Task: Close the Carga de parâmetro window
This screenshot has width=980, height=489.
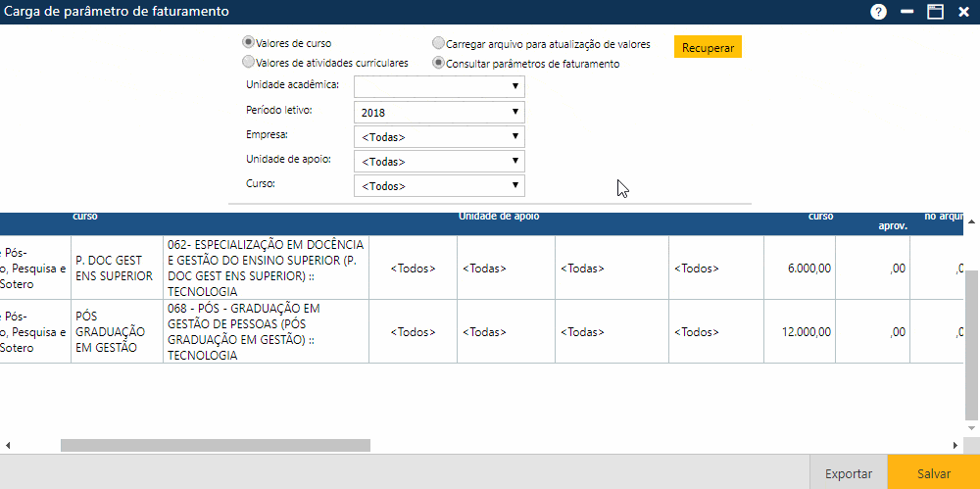Action: (x=963, y=12)
